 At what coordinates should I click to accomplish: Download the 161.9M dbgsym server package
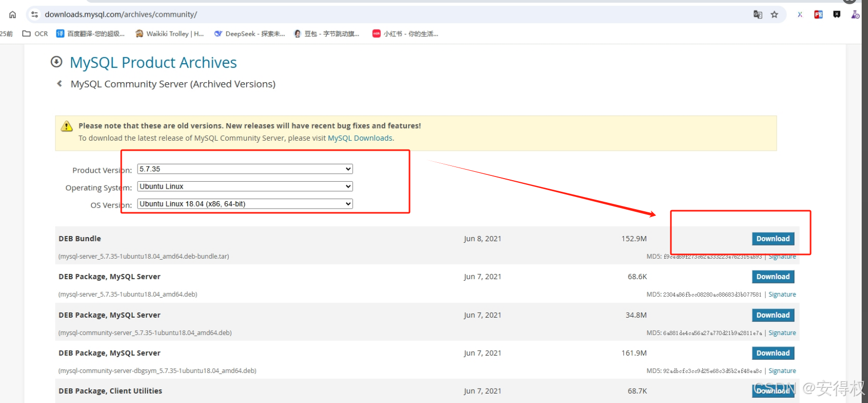point(773,353)
